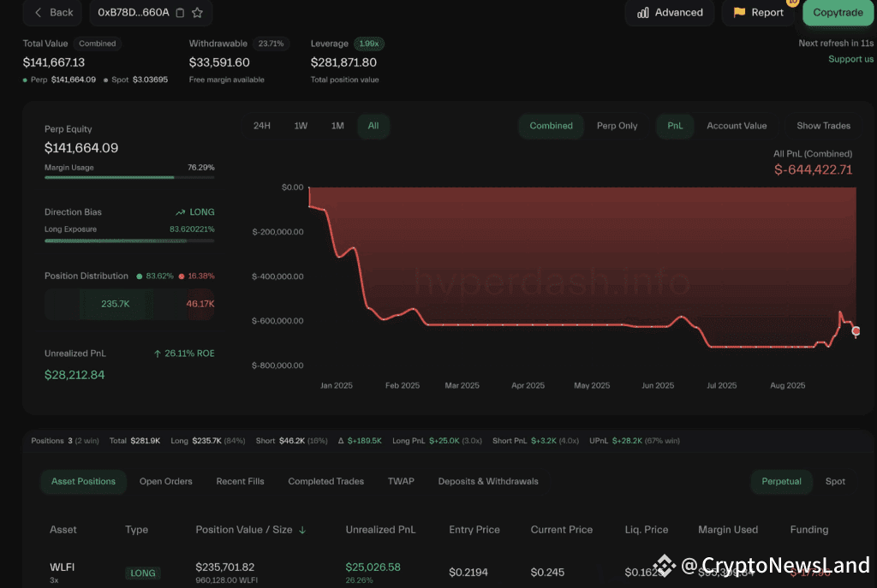Click the Long PnL $+25.0K summary stat
The image size is (877, 588).
437,441
